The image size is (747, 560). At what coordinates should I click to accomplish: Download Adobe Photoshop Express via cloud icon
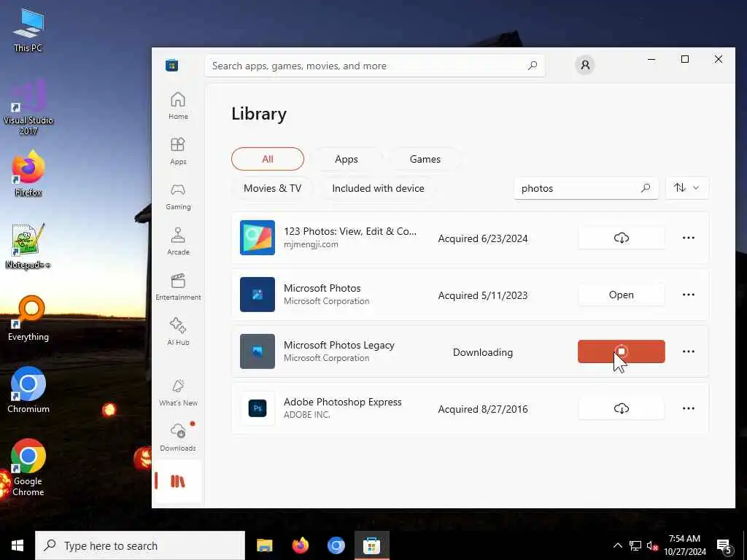point(622,408)
